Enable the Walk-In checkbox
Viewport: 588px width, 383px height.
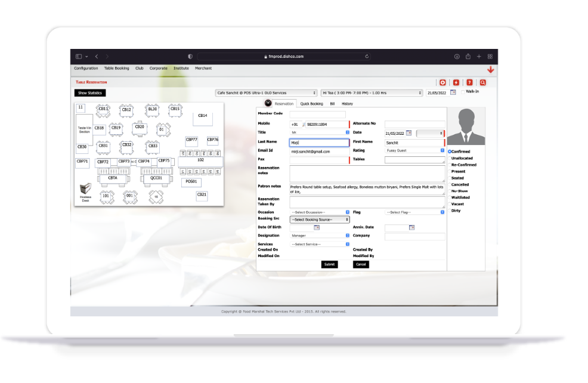coord(463,92)
